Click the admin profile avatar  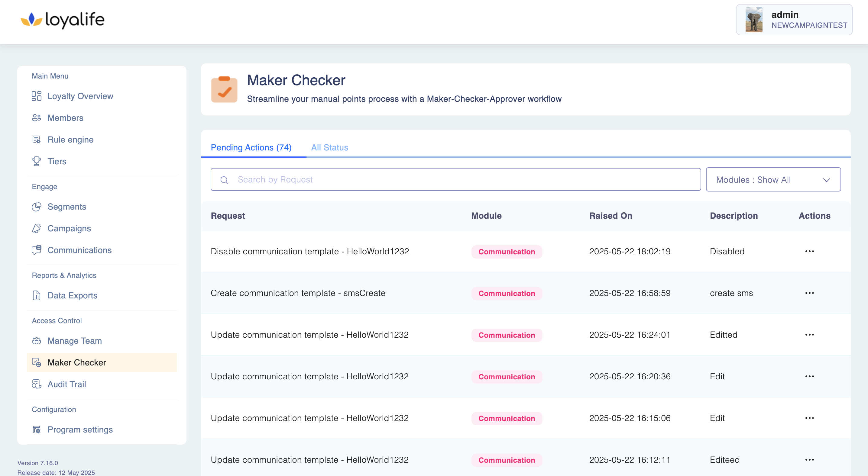[754, 20]
